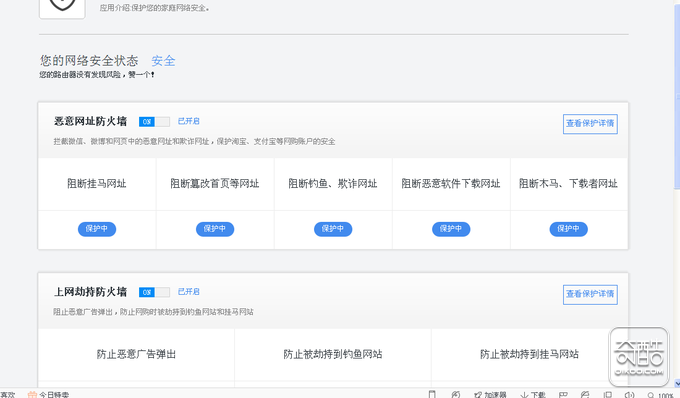The height and width of the screenshot is (398, 680).
Task: Click 已开启 next to 上网劫持防火墙
Action: (x=189, y=292)
